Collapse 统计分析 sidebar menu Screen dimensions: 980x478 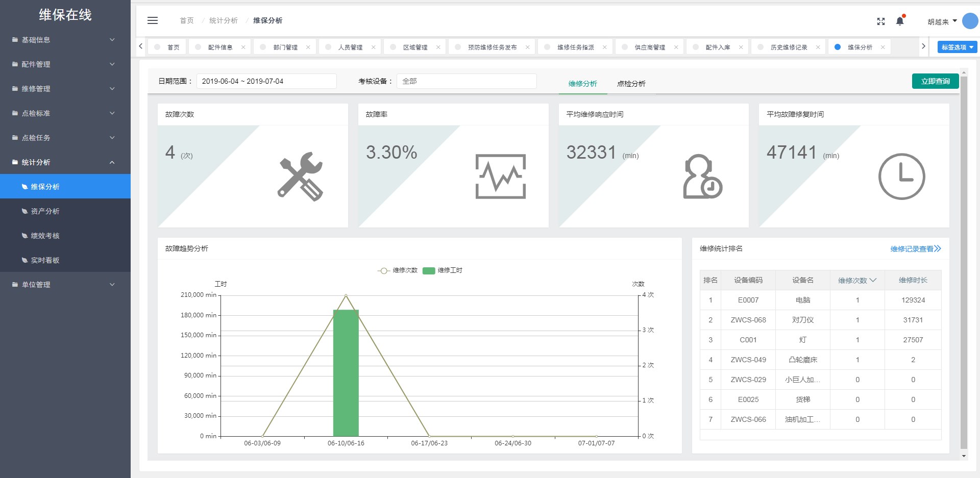click(65, 162)
